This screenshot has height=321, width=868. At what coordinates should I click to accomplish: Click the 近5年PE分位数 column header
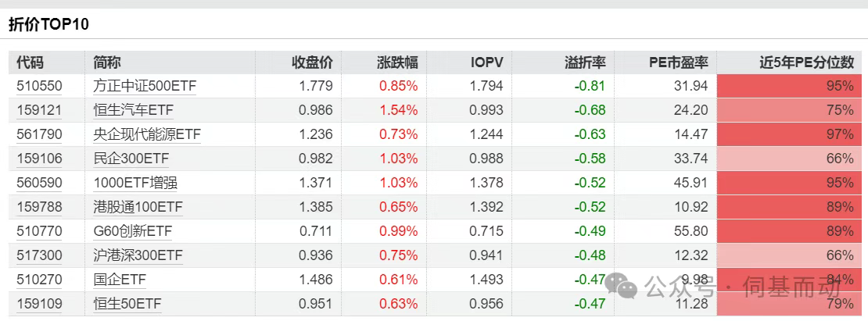point(807,62)
